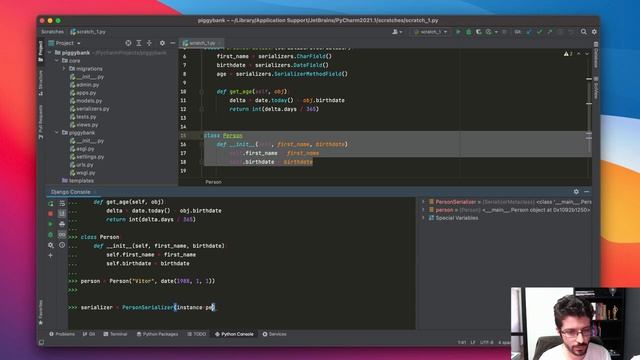This screenshot has width=640, height=360.
Task: Open the TODO tool tab
Action: coord(197,334)
